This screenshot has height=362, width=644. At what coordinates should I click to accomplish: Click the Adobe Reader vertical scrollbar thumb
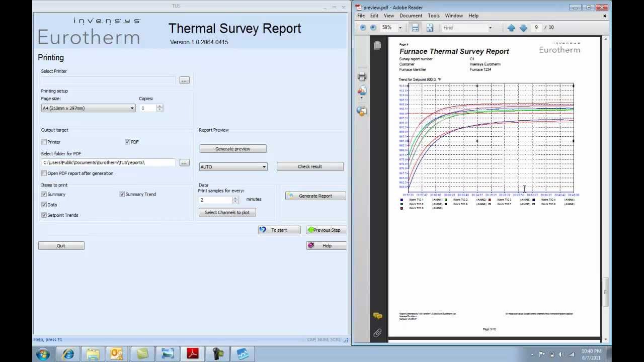click(x=605, y=292)
